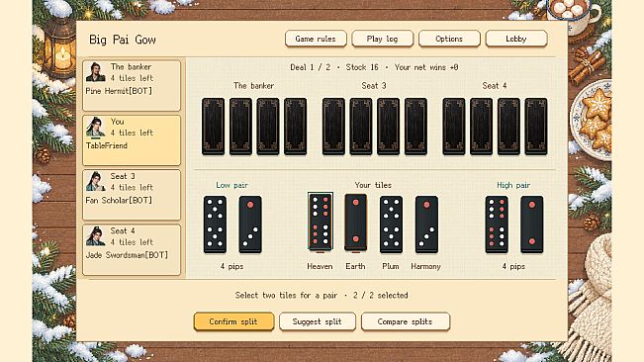Click the "2 / 2 selected" prompt text

(380, 295)
